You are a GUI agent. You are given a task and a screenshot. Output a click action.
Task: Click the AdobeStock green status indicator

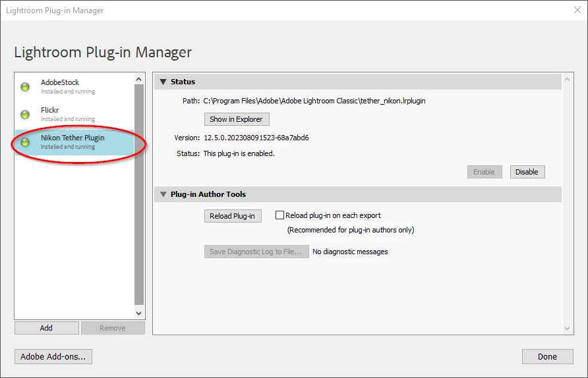coord(25,87)
